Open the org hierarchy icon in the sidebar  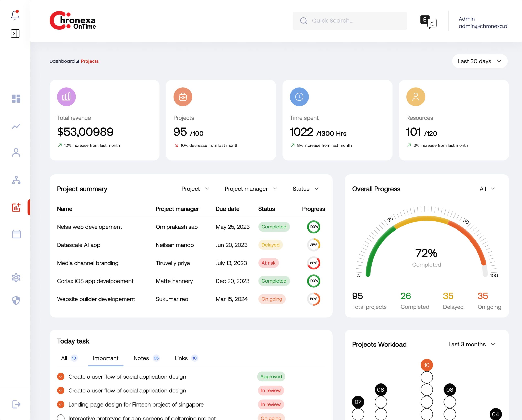pyautogui.click(x=16, y=180)
